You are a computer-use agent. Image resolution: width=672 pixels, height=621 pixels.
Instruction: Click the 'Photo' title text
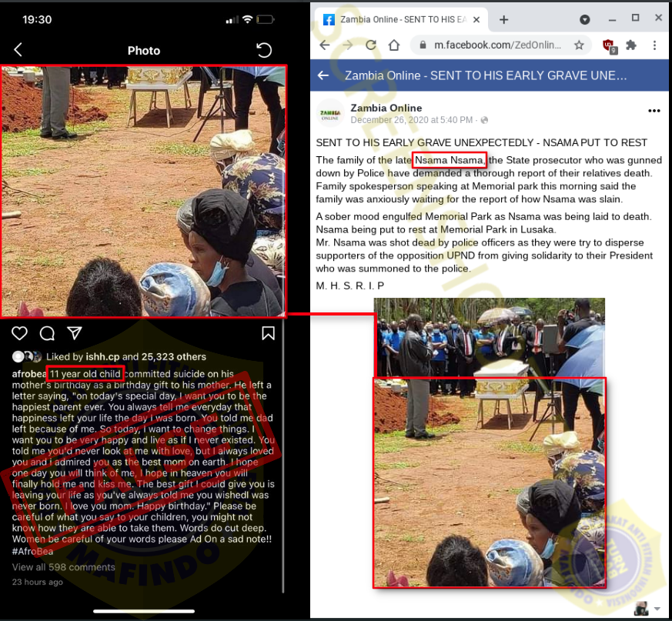(144, 51)
